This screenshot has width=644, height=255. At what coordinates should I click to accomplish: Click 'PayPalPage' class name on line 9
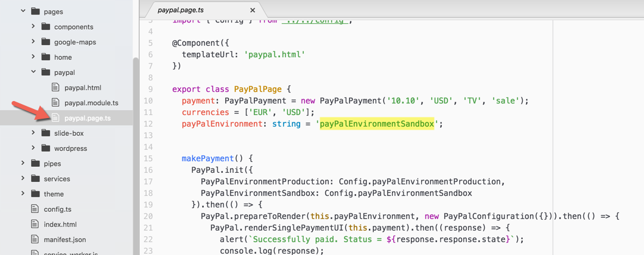(x=258, y=89)
